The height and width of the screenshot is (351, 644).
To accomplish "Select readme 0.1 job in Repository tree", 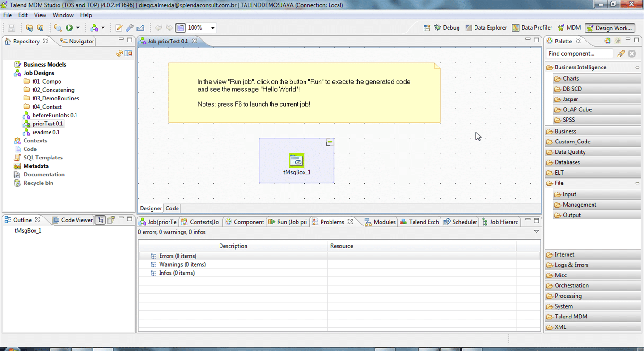I will point(46,132).
